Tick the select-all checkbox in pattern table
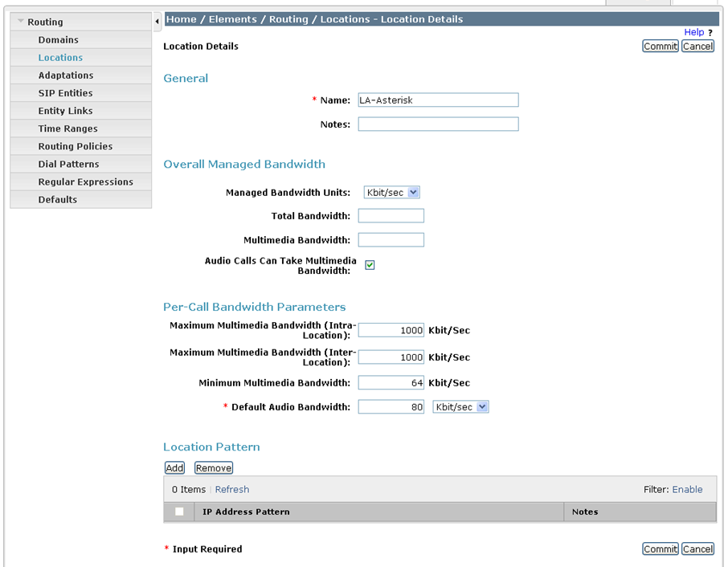This screenshot has height=567, width=728. pos(179,512)
